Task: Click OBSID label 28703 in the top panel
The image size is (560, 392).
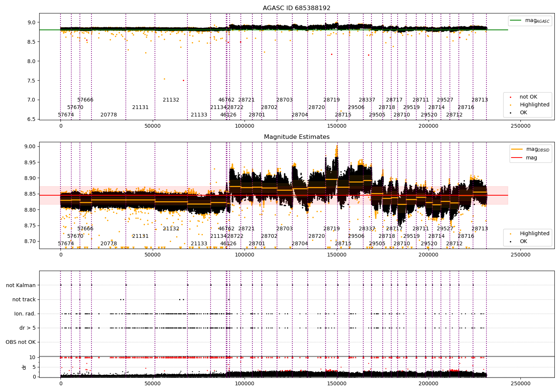Action: point(284,100)
